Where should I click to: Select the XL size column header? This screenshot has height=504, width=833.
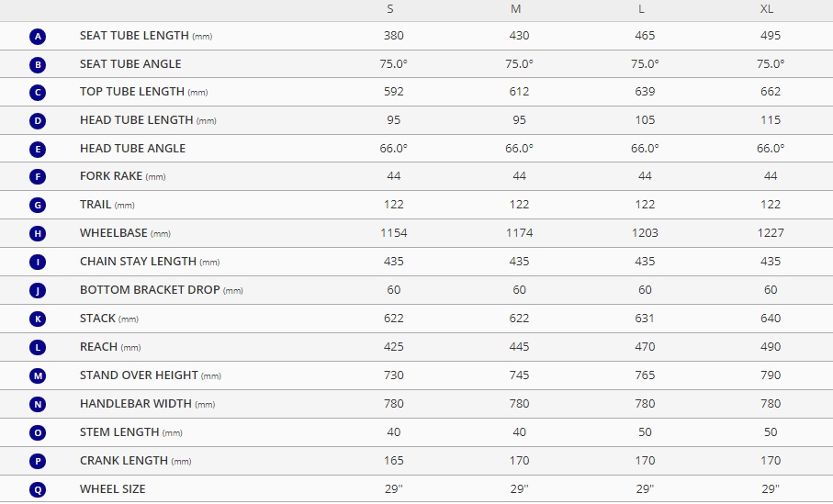767,9
